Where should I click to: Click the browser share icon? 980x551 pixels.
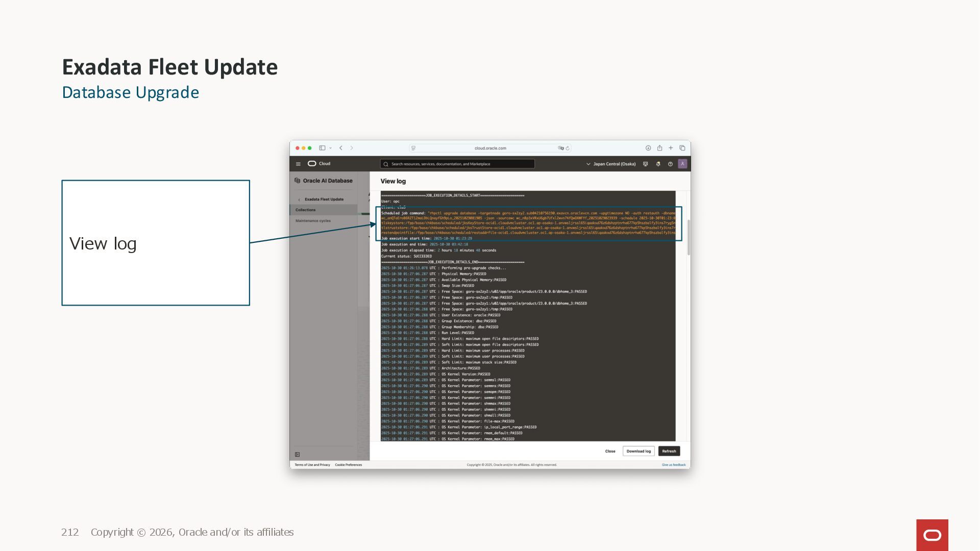[659, 148]
